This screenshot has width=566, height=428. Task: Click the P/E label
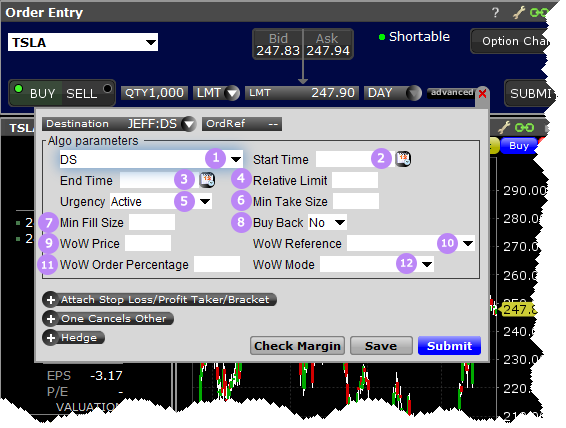[x=57, y=392]
